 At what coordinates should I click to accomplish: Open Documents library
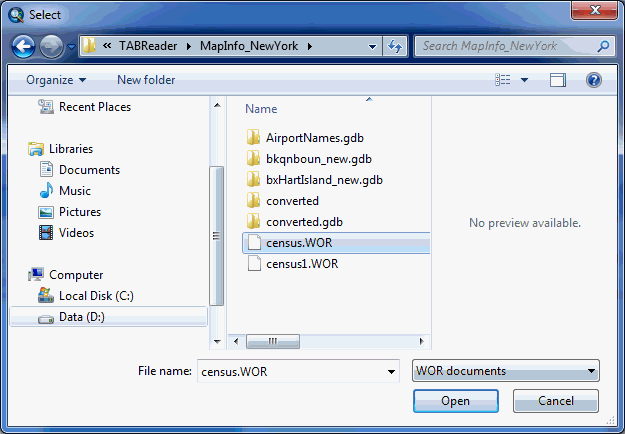click(x=89, y=170)
